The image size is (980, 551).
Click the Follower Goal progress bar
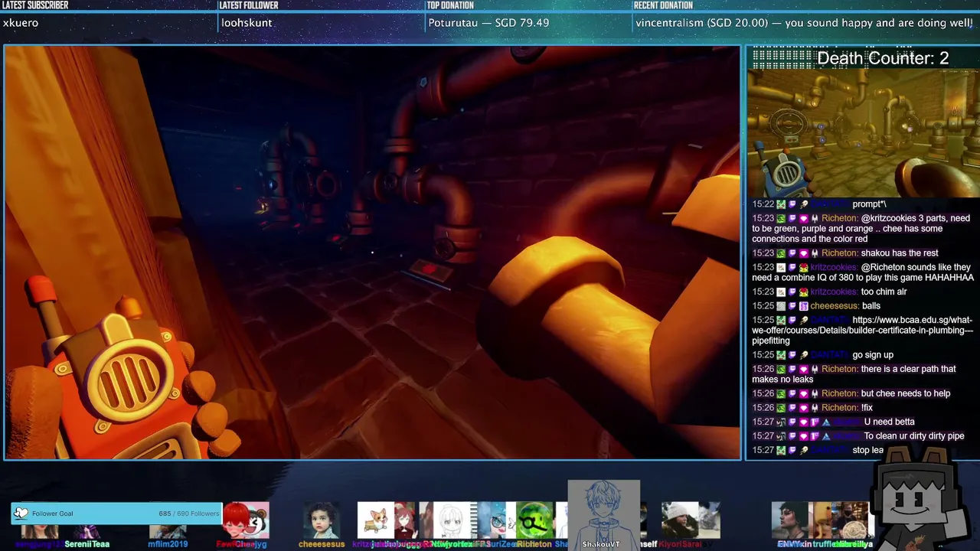tap(116, 514)
